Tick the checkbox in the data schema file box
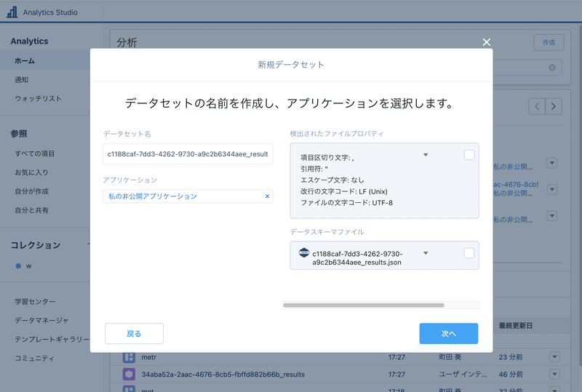 pyautogui.click(x=469, y=253)
